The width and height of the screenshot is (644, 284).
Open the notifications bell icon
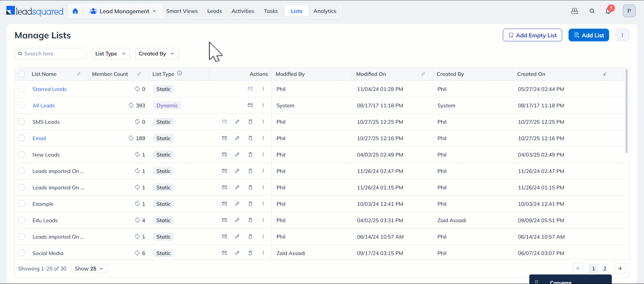click(x=608, y=11)
